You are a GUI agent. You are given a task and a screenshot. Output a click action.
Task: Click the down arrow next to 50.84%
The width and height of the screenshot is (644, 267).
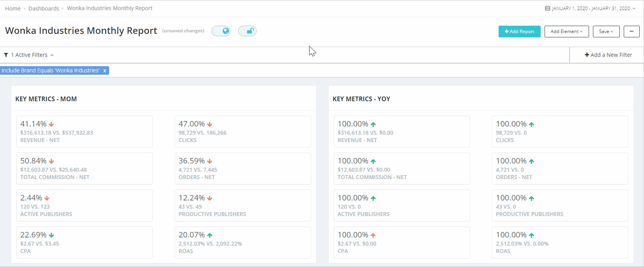51,161
